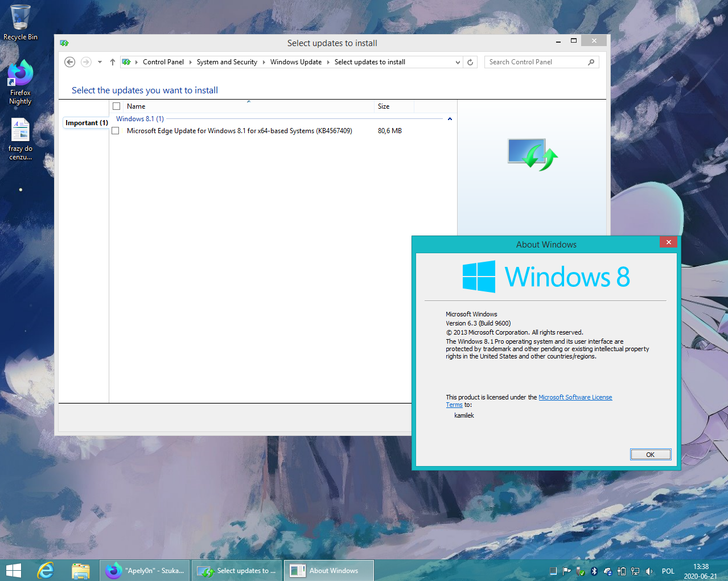Click the Back arrow in Select updates window
Image resolution: width=728 pixels, height=581 pixels.
(69, 62)
